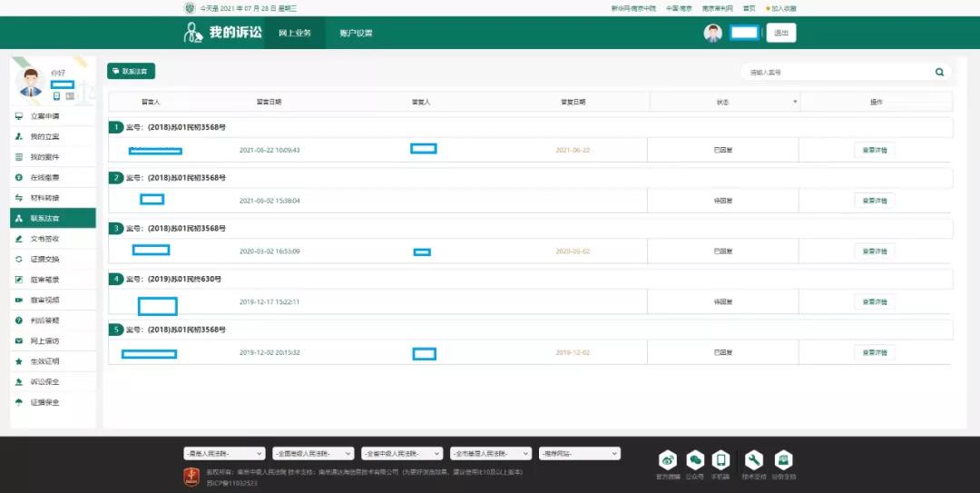Expand the 最高人民法院 dropdown
This screenshot has width=980, height=493.
(x=224, y=454)
